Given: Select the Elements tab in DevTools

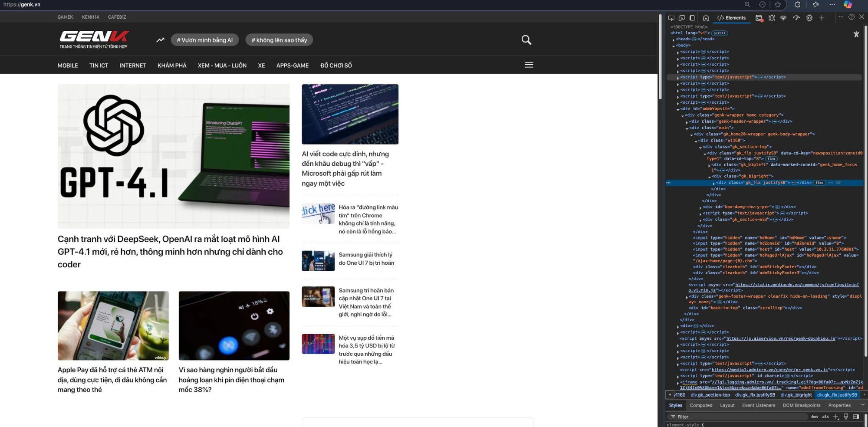Looking at the screenshot, I should pyautogui.click(x=731, y=18).
